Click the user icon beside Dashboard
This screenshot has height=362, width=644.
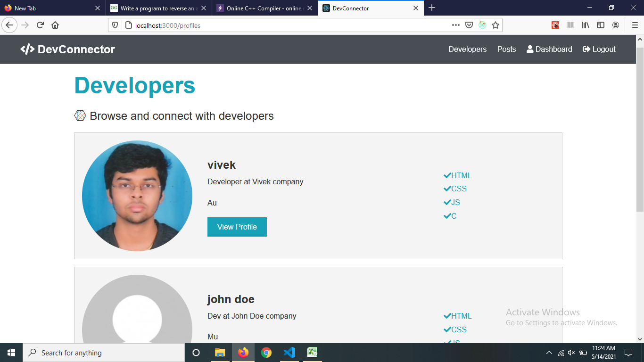point(530,49)
